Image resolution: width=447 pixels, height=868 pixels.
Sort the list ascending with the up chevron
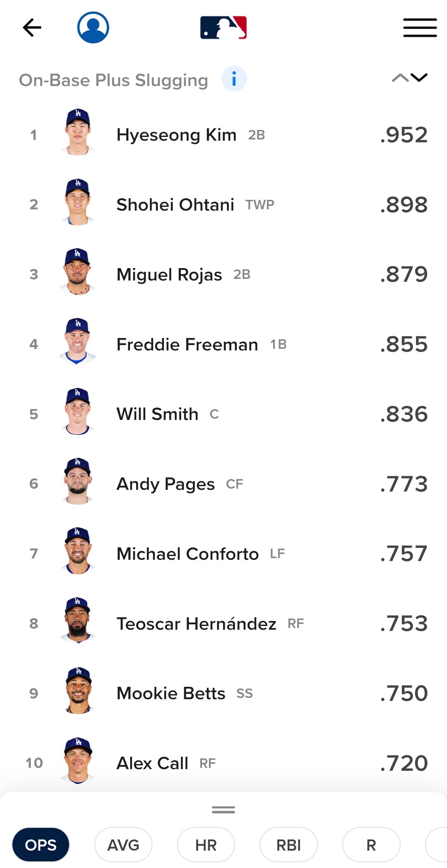[x=400, y=77]
